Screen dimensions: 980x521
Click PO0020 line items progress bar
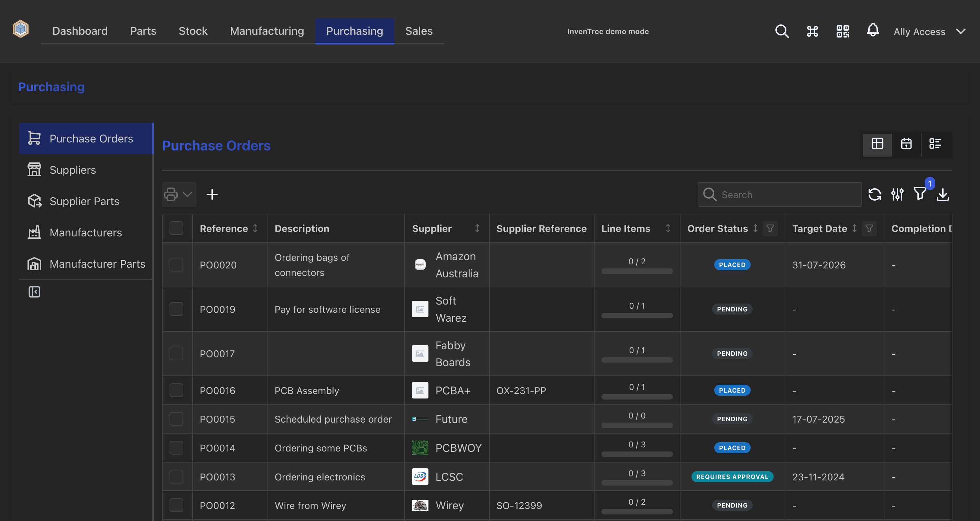coord(637,271)
